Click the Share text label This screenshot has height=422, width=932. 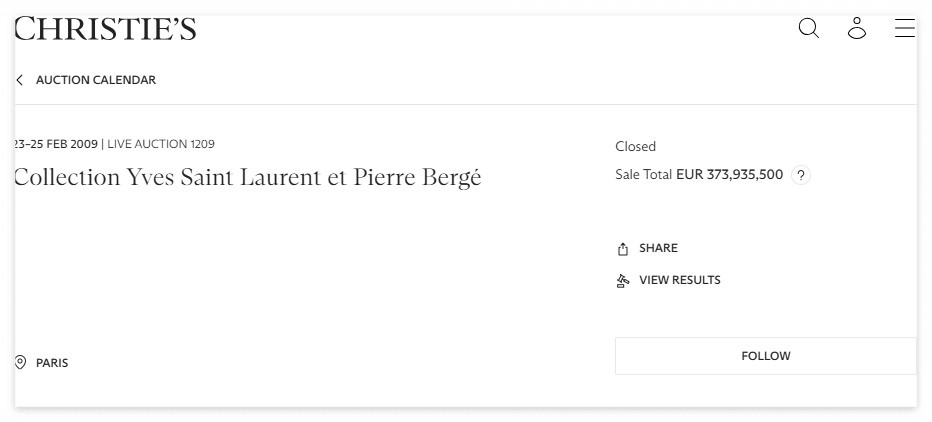pyautogui.click(x=658, y=248)
